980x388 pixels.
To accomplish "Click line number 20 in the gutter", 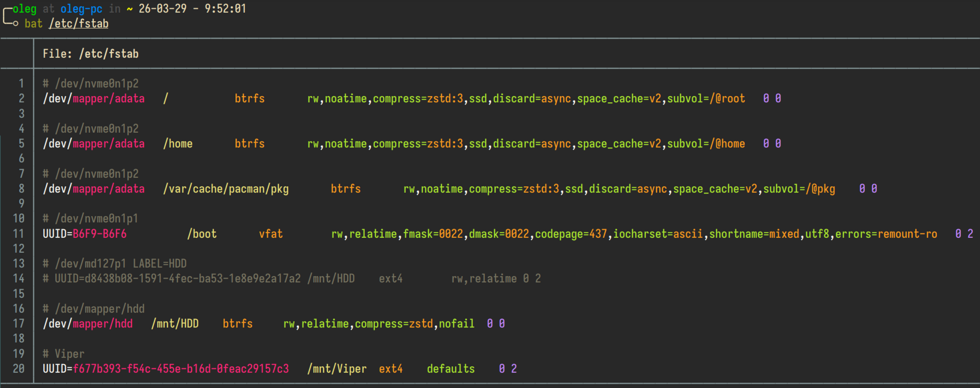I will [19, 369].
